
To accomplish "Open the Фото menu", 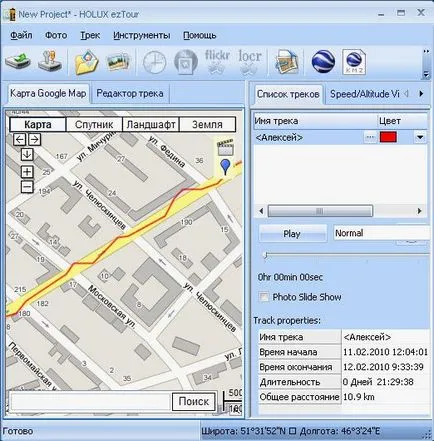I will pyautogui.click(x=56, y=35).
